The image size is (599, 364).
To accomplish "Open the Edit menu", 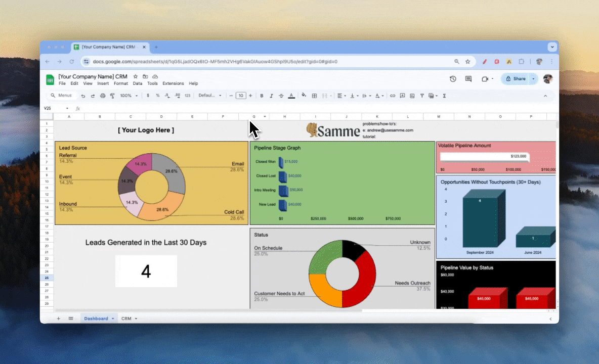I will pos(74,83).
